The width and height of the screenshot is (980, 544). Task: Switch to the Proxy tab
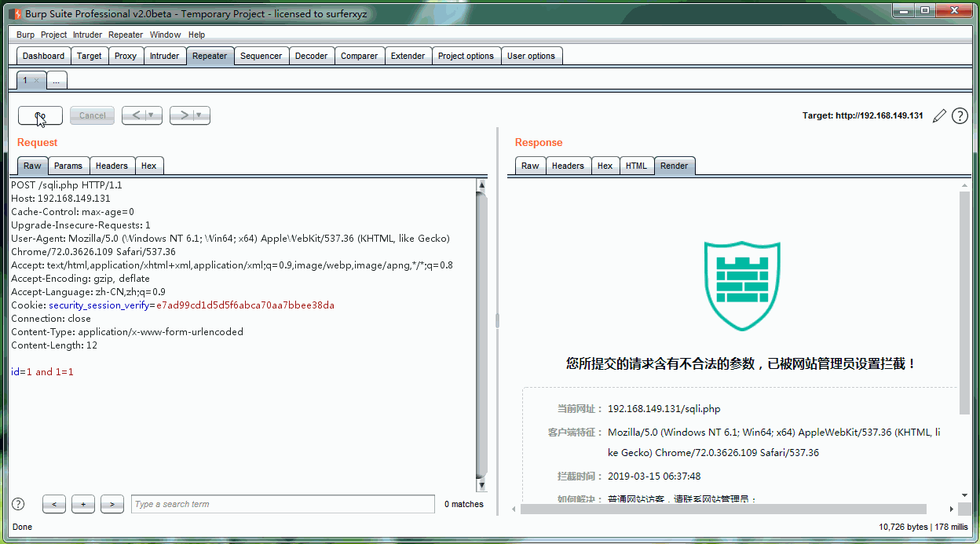coord(126,56)
